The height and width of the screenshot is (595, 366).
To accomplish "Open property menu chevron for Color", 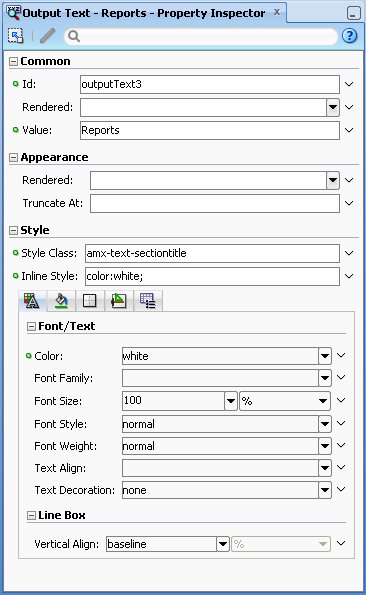I will coord(341,355).
